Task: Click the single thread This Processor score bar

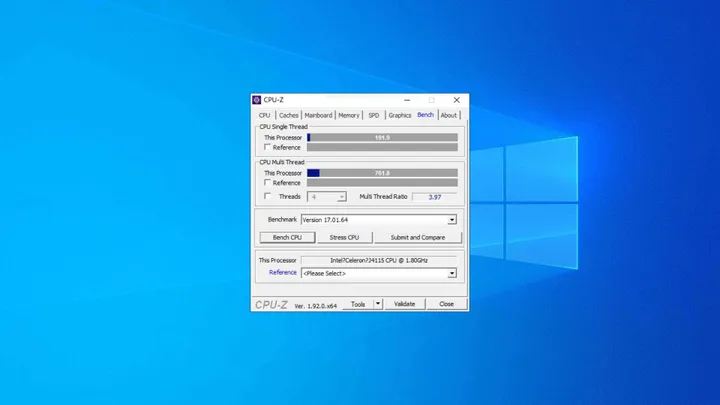Action: 382,137
